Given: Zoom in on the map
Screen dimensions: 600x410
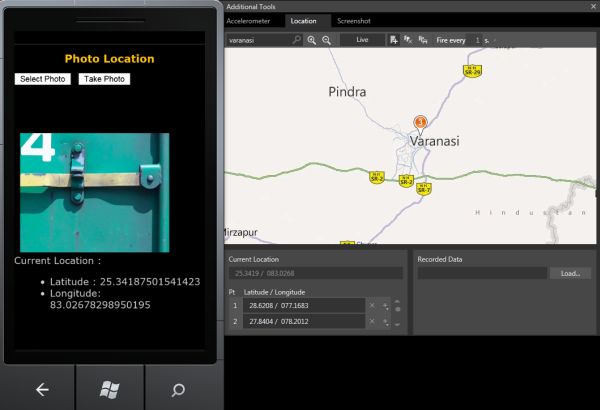Looking at the screenshot, I should [x=312, y=40].
